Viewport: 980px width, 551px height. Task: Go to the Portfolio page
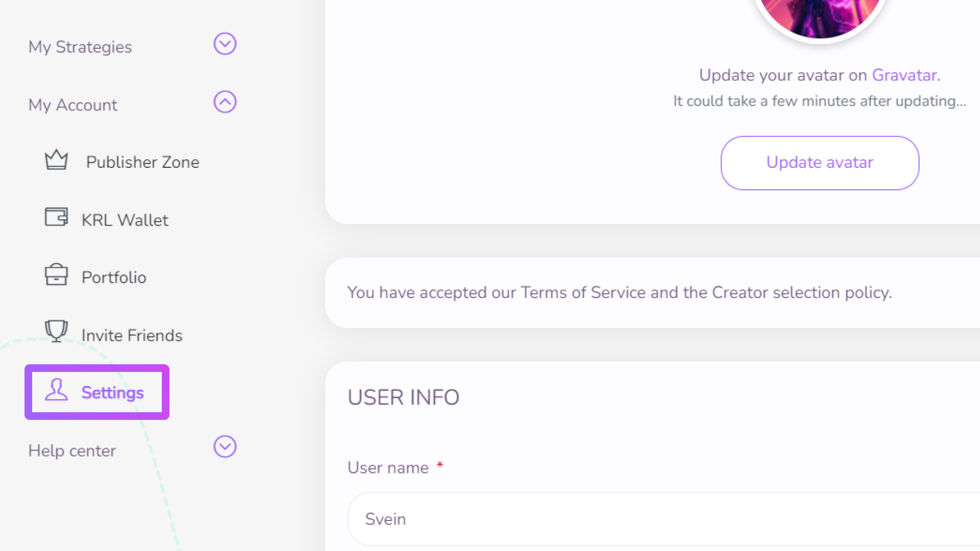[114, 278]
